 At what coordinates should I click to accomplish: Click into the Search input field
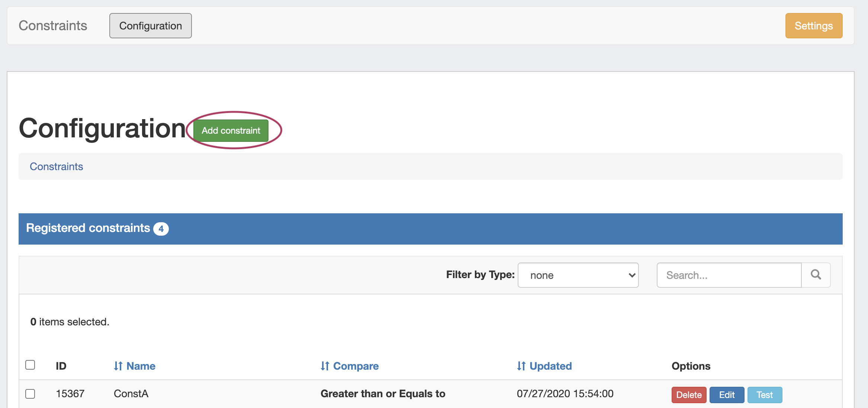tap(729, 275)
